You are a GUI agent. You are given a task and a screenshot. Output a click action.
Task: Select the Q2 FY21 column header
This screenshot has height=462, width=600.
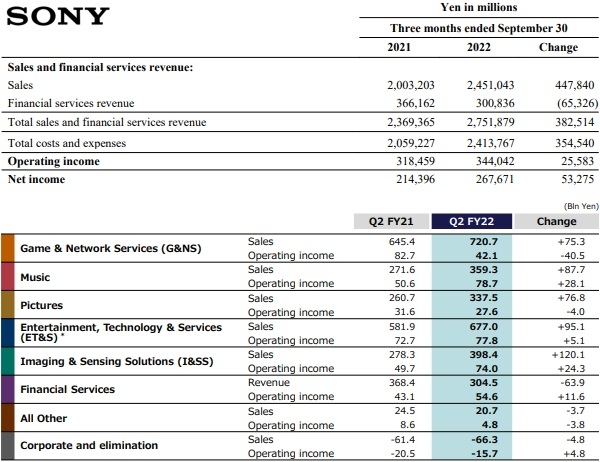(391, 221)
